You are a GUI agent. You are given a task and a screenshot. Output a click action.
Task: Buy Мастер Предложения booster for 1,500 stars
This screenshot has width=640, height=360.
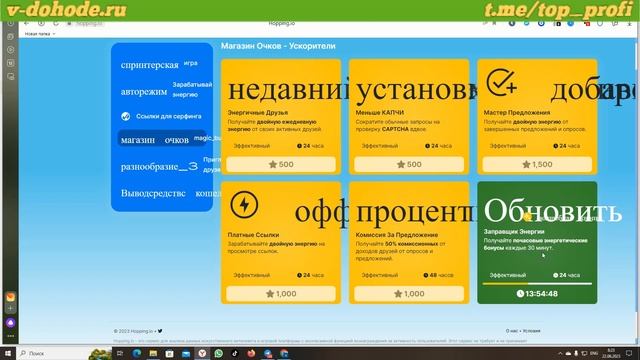[537, 164]
